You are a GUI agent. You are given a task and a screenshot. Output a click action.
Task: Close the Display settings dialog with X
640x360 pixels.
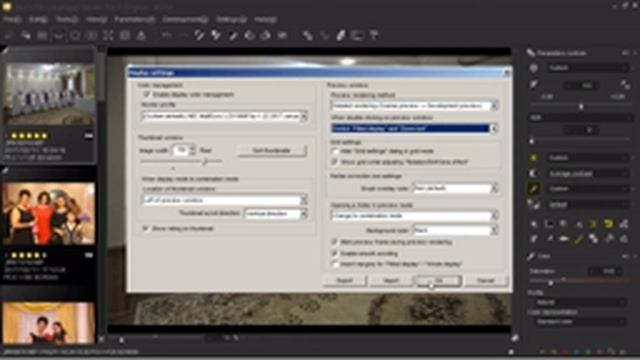(x=507, y=73)
